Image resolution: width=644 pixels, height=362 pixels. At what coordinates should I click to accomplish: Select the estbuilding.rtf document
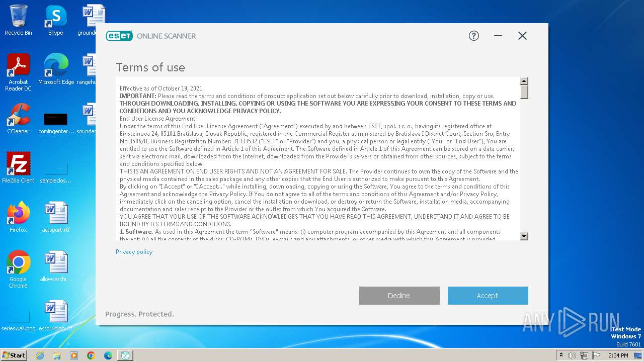(x=56, y=316)
